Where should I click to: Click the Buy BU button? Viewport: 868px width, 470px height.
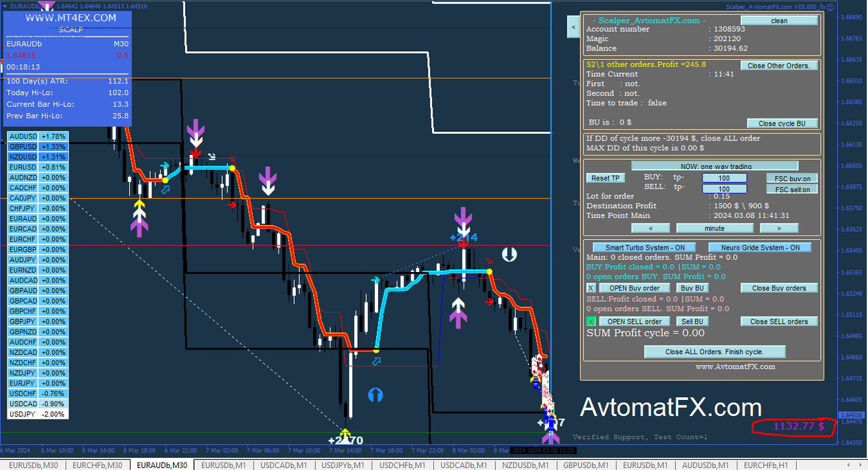(x=692, y=288)
